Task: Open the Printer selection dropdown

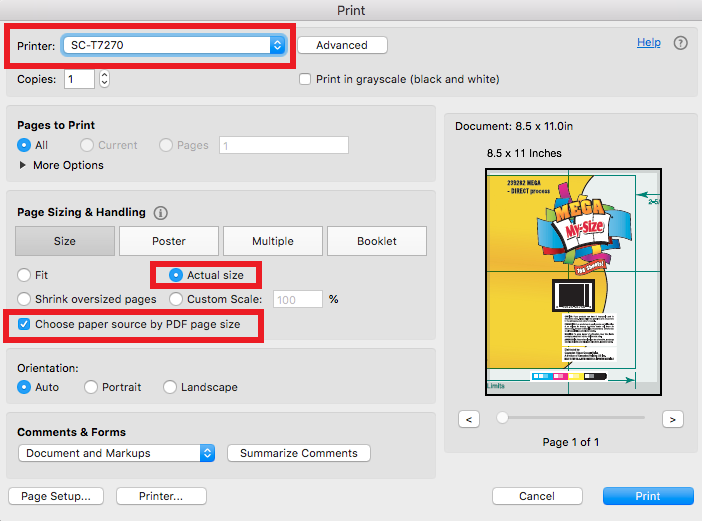Action: (x=174, y=45)
